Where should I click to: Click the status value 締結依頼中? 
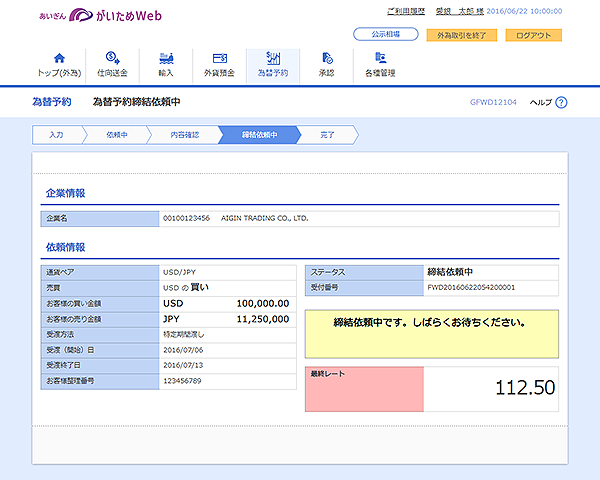click(450, 272)
